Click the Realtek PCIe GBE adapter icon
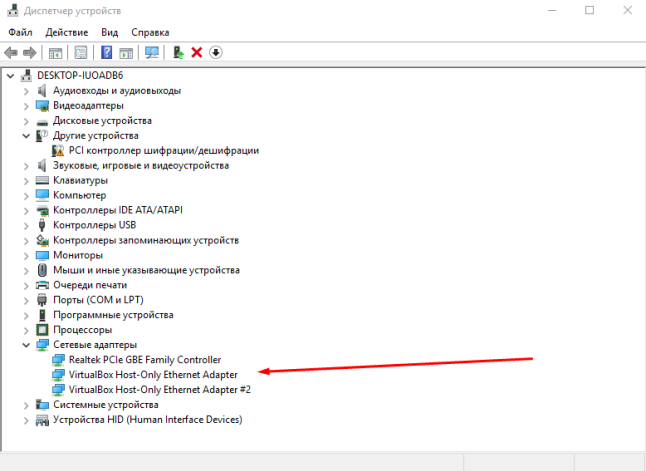This screenshot has height=471, width=646. pos(59,360)
